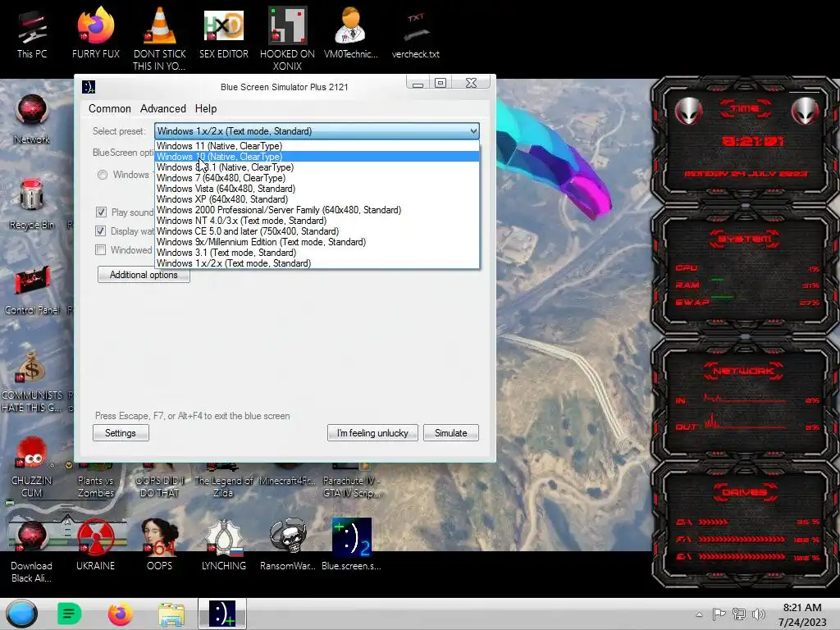Click the Action Center flag tray icon

click(719, 614)
